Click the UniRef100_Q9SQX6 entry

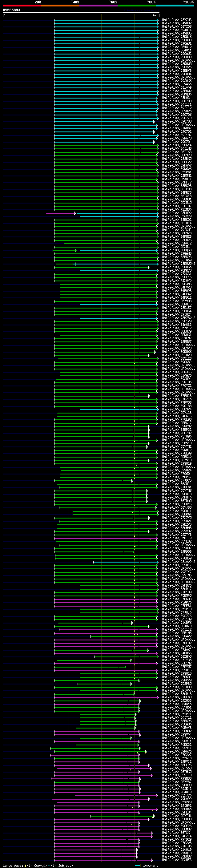click(177, 81)
